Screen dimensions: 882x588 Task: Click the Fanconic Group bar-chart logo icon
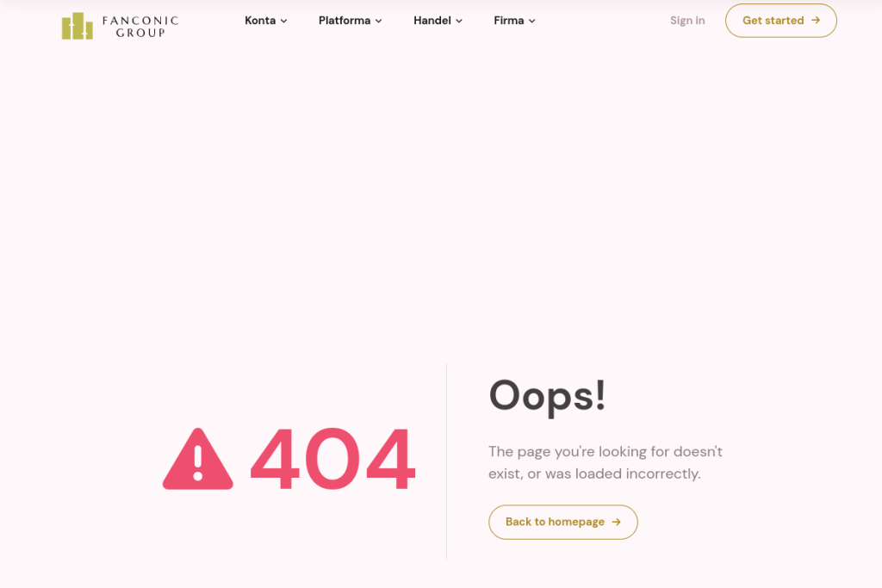[x=77, y=26]
